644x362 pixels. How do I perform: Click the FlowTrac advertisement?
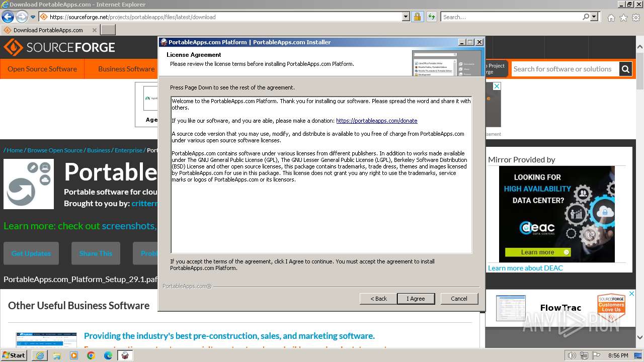point(560,308)
